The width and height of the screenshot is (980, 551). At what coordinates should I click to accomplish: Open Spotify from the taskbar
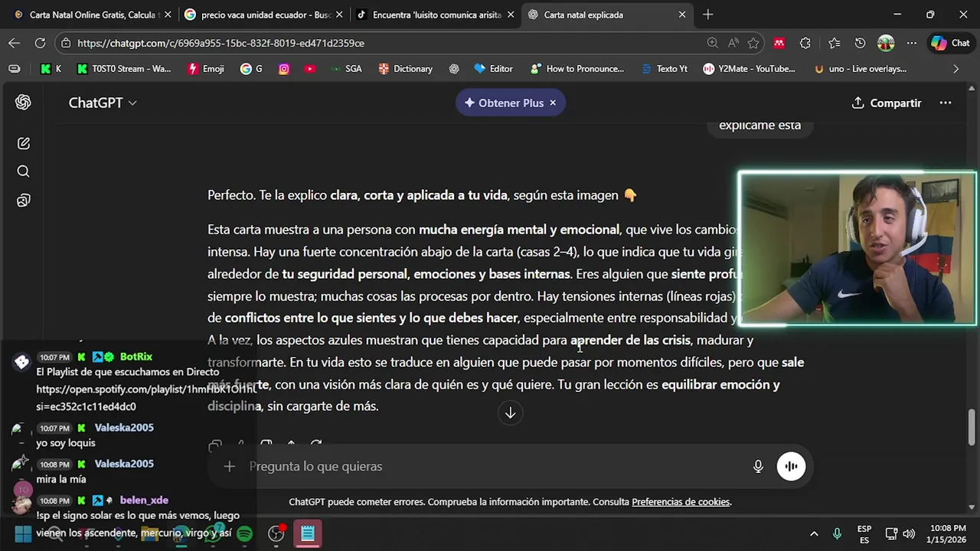click(244, 533)
